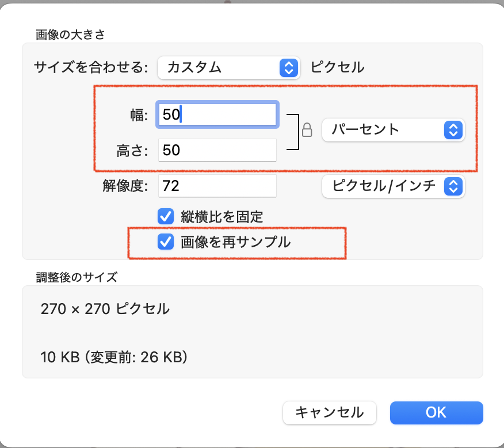Open the カスタム size preset dropdown
This screenshot has height=448, width=504.
pos(229,67)
